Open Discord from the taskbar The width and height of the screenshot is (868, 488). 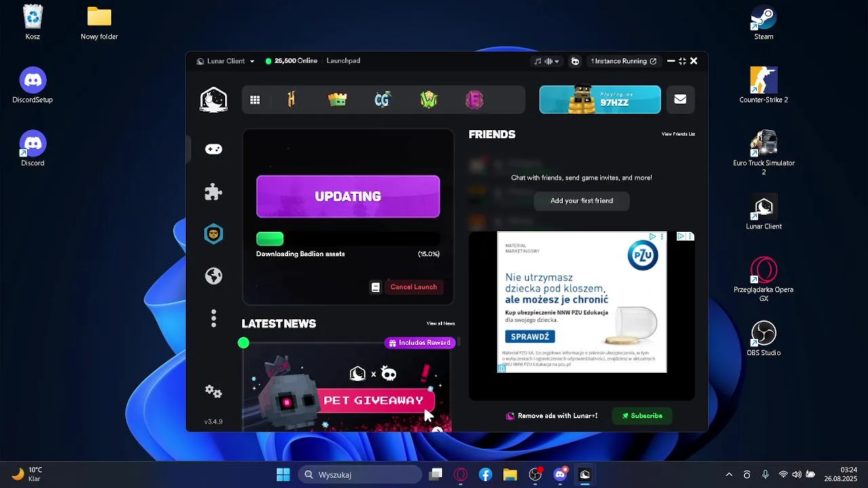[x=560, y=474]
